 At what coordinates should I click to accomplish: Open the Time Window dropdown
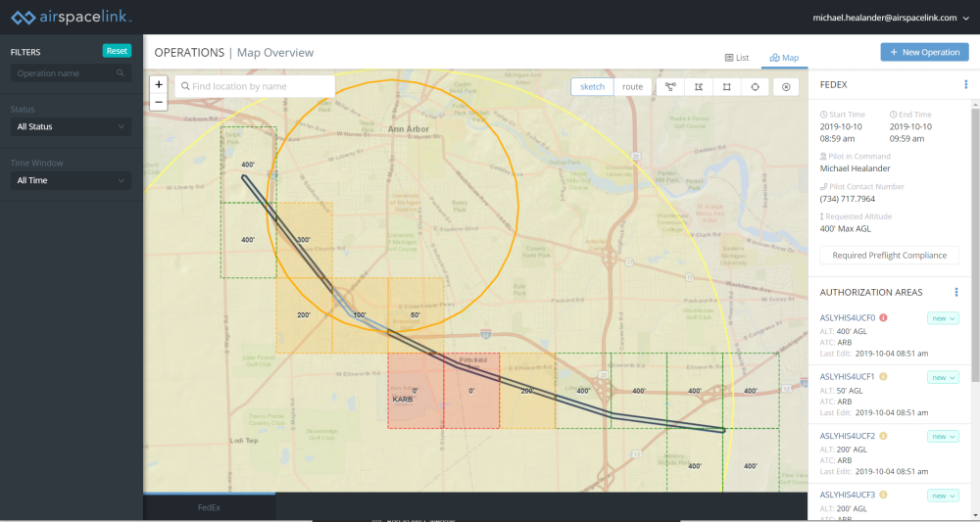point(70,180)
